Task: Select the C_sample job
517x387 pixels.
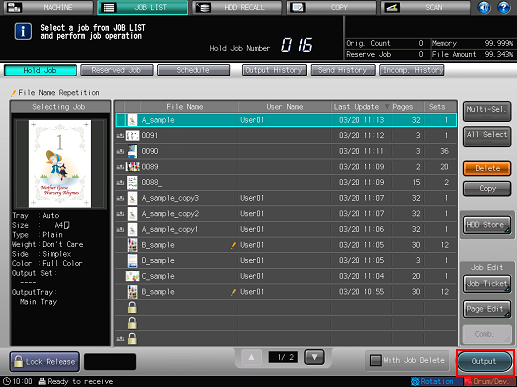Action: coord(286,276)
